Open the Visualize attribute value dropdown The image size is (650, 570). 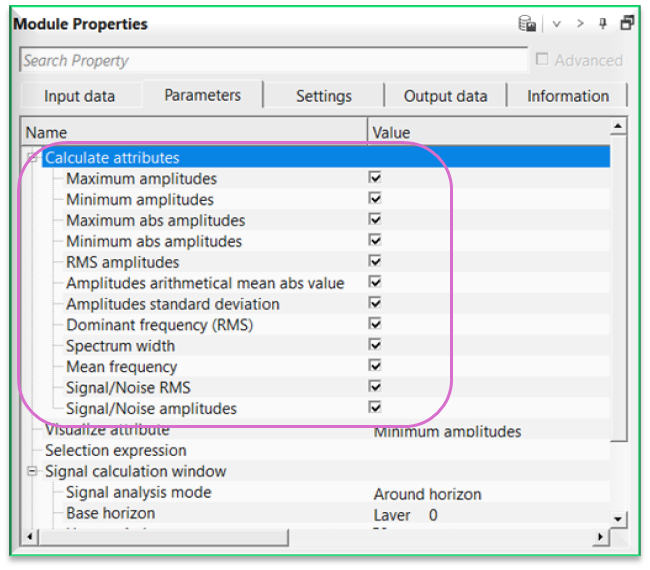[491, 431]
